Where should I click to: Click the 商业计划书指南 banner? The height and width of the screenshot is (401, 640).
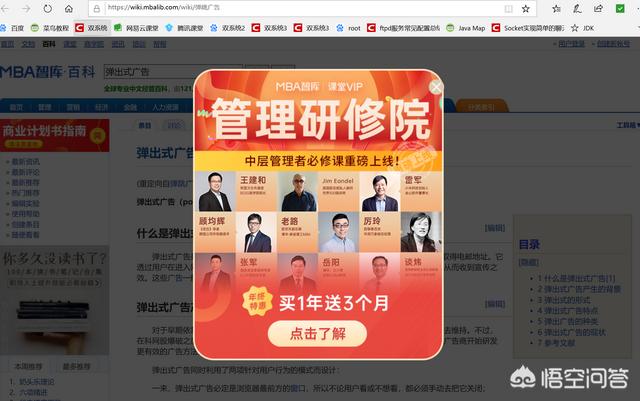click(x=55, y=135)
